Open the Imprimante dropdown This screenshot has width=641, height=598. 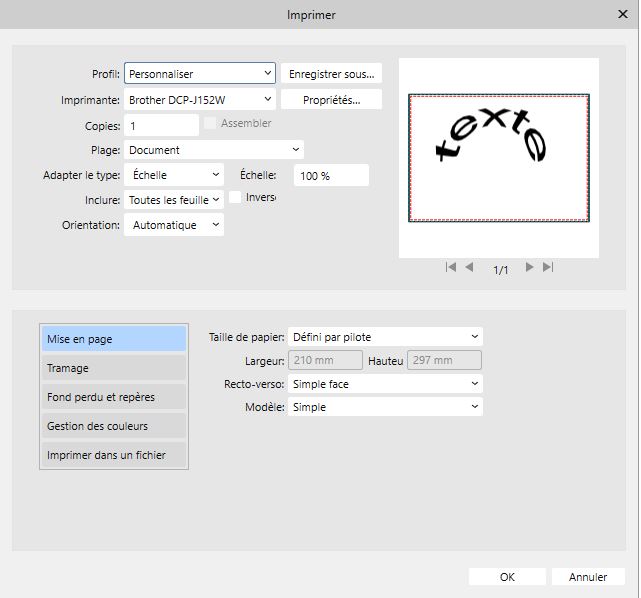coord(200,100)
